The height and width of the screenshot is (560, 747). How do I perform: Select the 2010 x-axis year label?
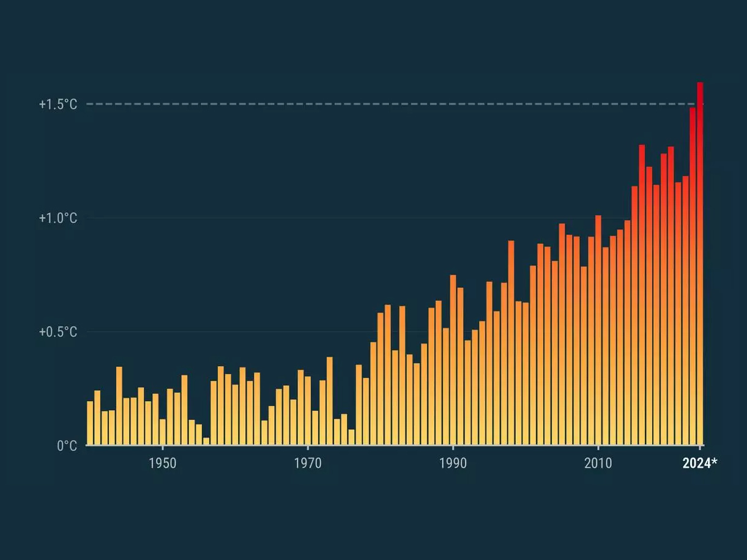[x=598, y=463]
